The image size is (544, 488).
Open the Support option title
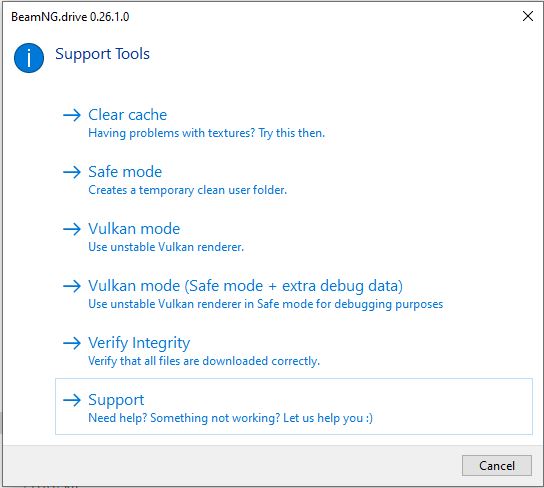[x=116, y=400]
